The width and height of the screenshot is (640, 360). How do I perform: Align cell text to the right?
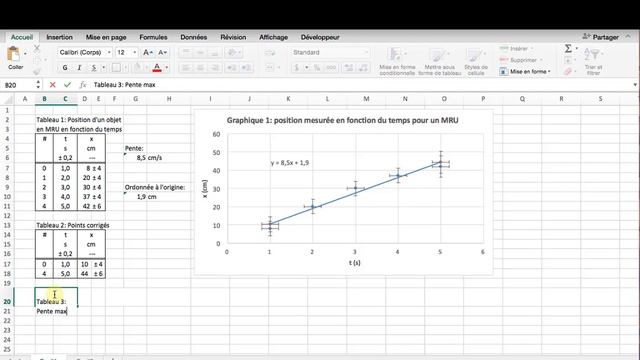coord(215,68)
